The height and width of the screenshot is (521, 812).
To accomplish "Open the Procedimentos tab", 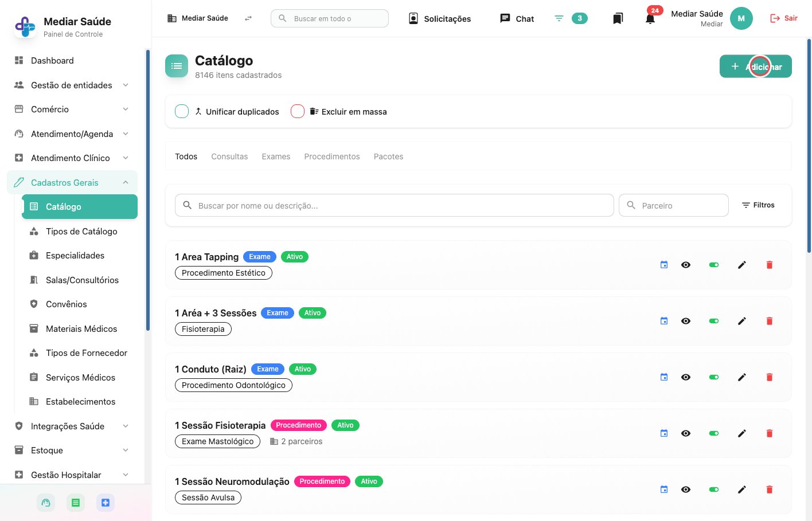I will (x=332, y=156).
